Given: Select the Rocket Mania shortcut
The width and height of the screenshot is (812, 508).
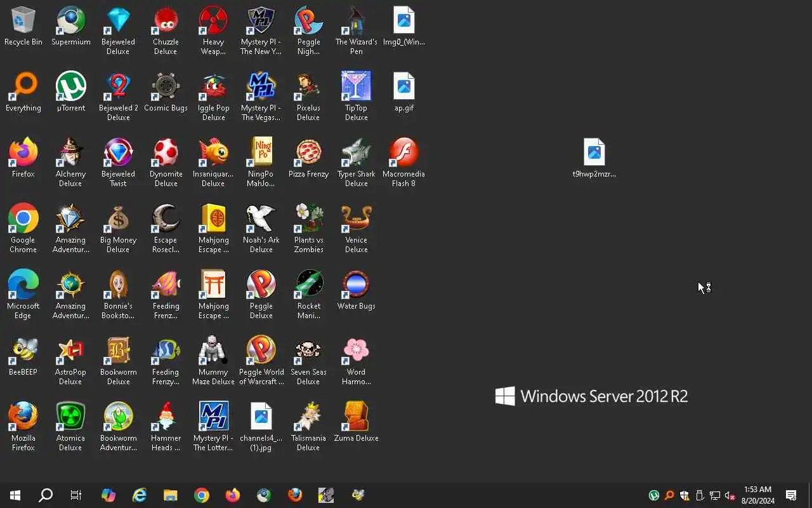Looking at the screenshot, I should pyautogui.click(x=308, y=295).
